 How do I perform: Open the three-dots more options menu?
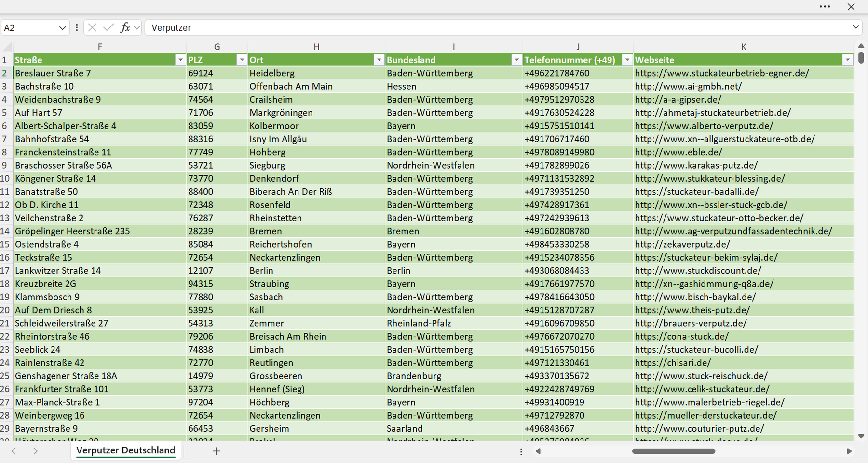(x=825, y=7)
